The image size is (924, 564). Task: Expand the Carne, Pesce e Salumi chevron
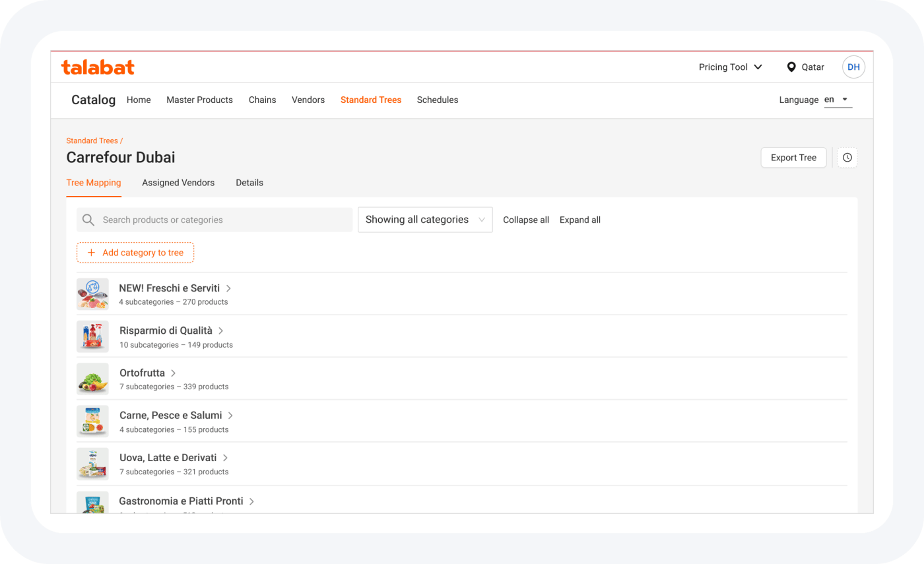click(x=230, y=416)
